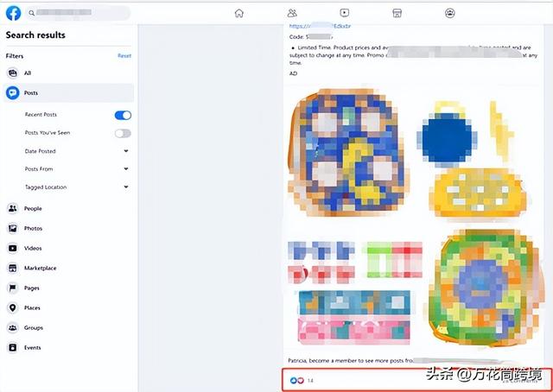Select the Videos filter

(x=68, y=248)
